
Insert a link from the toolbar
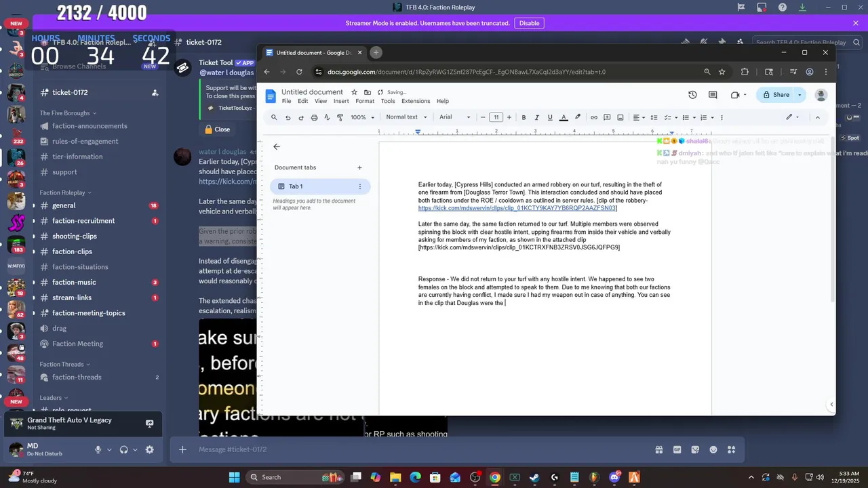click(x=594, y=117)
